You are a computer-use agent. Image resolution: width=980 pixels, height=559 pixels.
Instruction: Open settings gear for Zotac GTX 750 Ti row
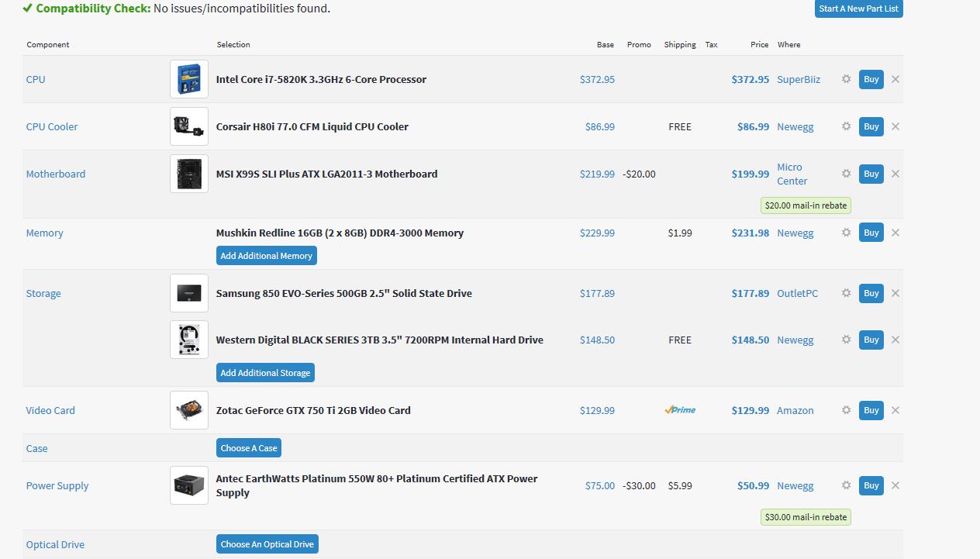[x=846, y=410]
